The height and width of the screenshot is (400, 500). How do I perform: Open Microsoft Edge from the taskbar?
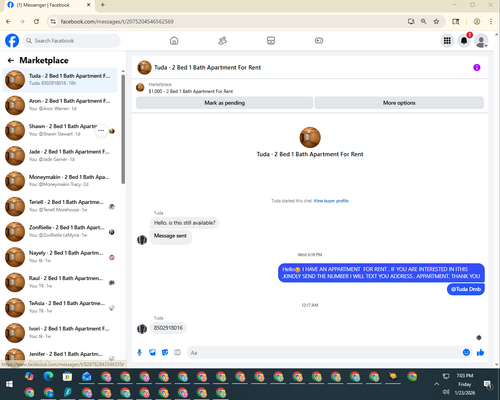(x=48, y=376)
